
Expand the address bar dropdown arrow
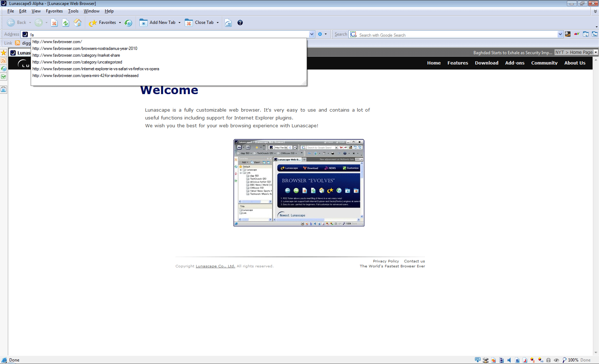pos(312,34)
